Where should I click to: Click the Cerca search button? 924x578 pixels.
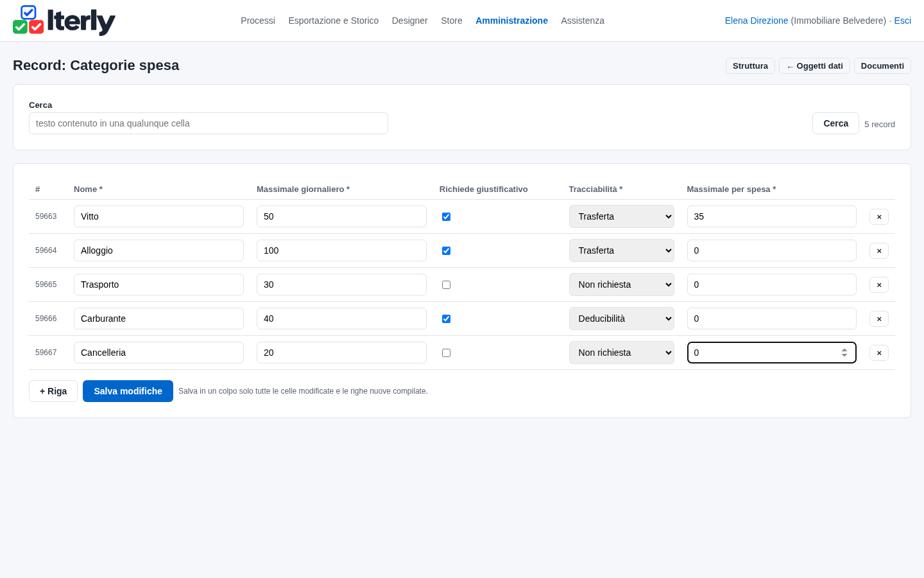coord(835,123)
